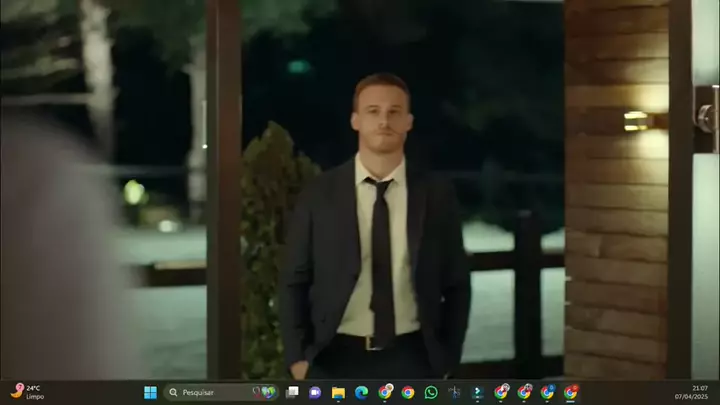This screenshot has width=720, height=405.
Task: Open the weather widget showing 24°C Limpo
Action: click(28, 392)
